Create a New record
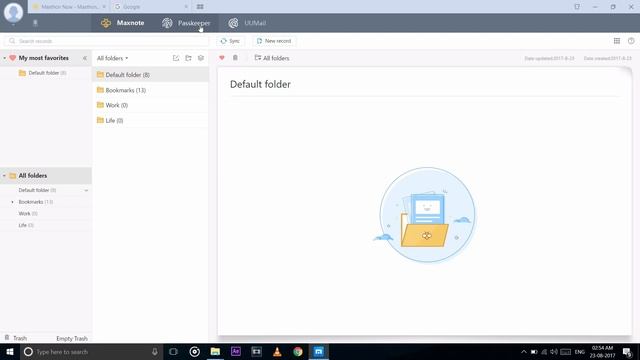This screenshot has width=640, height=360. (x=274, y=41)
